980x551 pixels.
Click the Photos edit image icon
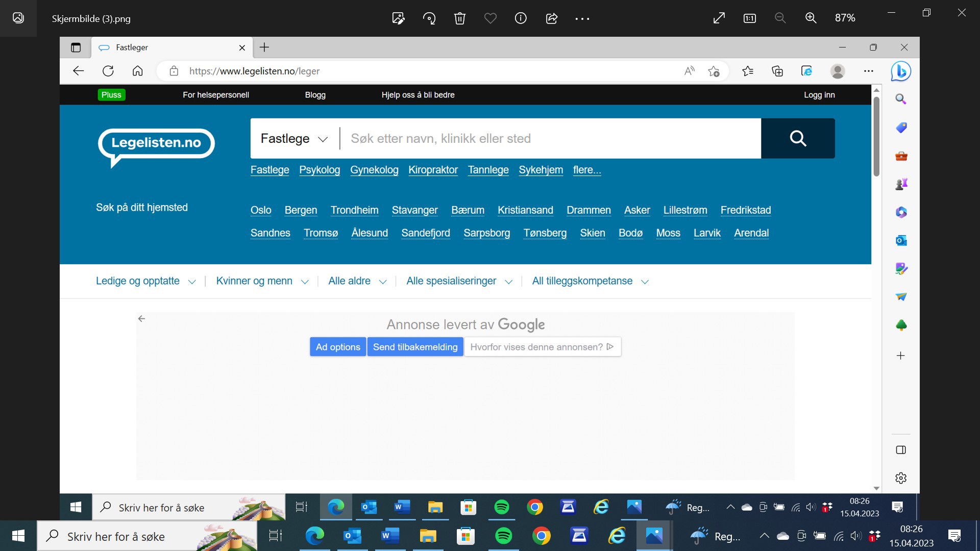pyautogui.click(x=398, y=18)
